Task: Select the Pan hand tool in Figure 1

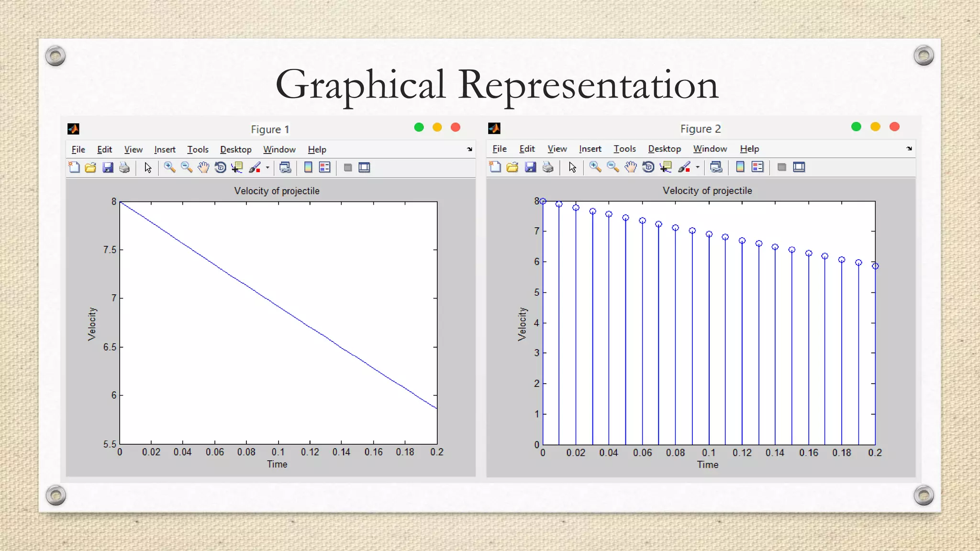Action: click(203, 167)
